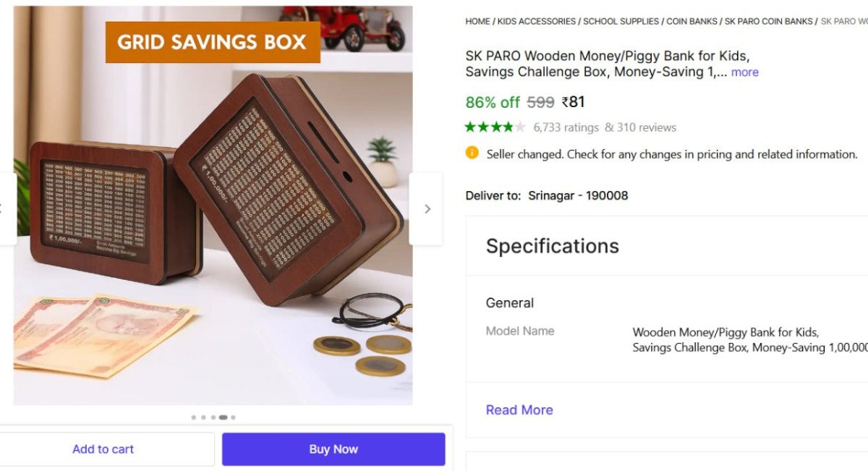
Task: Open the COIN BANKS breadcrumb category
Action: [x=692, y=22]
